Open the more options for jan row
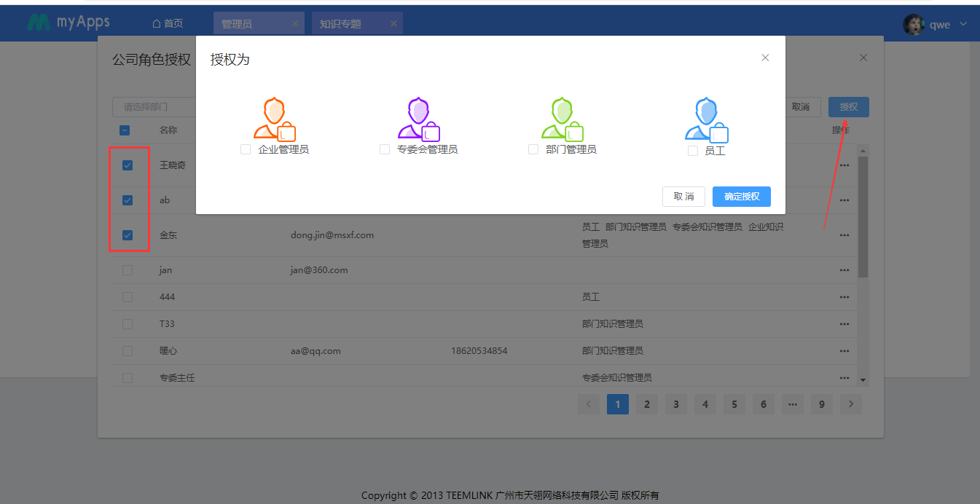Screen dimensions: 980x504 click(x=844, y=270)
